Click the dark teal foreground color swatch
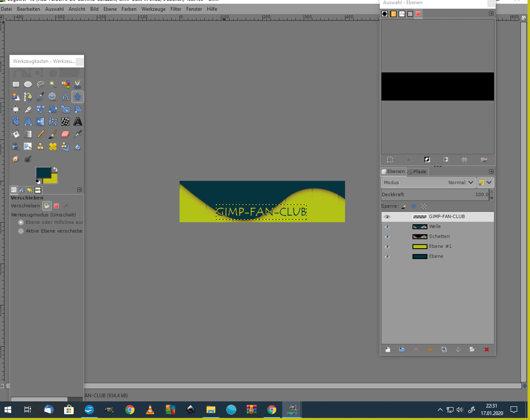Image resolution: width=530 pixels, height=420 pixels. [43, 172]
